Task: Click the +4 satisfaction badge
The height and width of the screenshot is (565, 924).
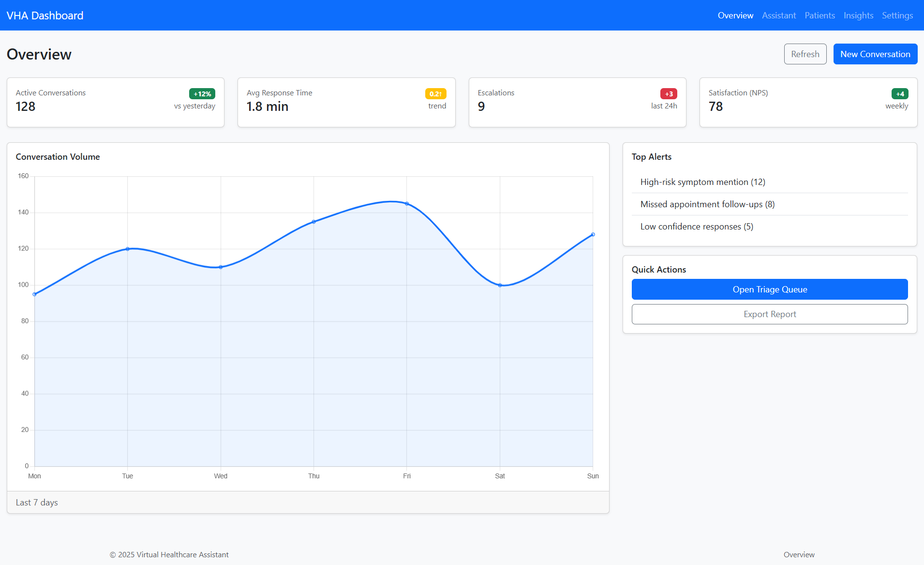Action: coord(899,94)
